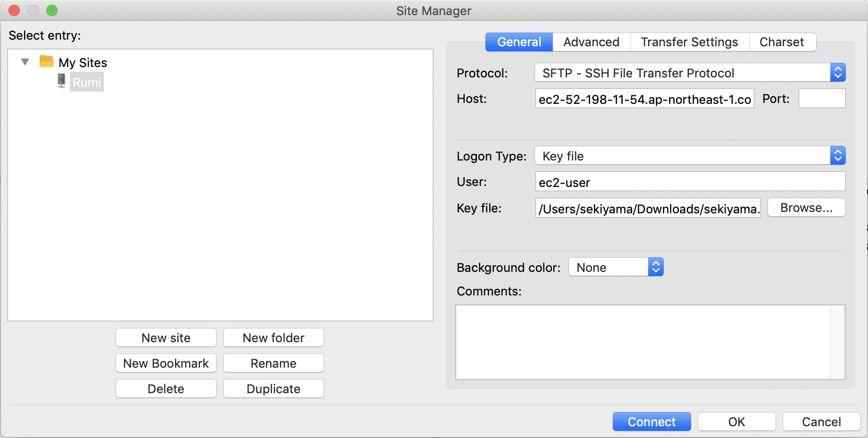This screenshot has height=438, width=868.
Task: Click into the User field
Action: [x=690, y=182]
